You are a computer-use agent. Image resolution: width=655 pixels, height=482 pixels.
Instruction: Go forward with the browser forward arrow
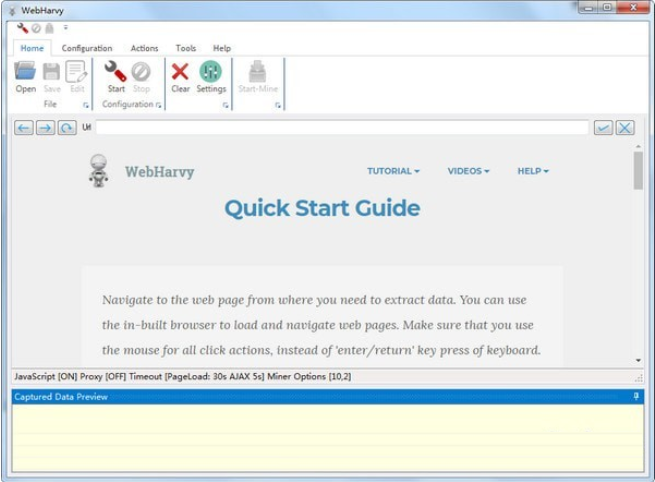coord(45,128)
